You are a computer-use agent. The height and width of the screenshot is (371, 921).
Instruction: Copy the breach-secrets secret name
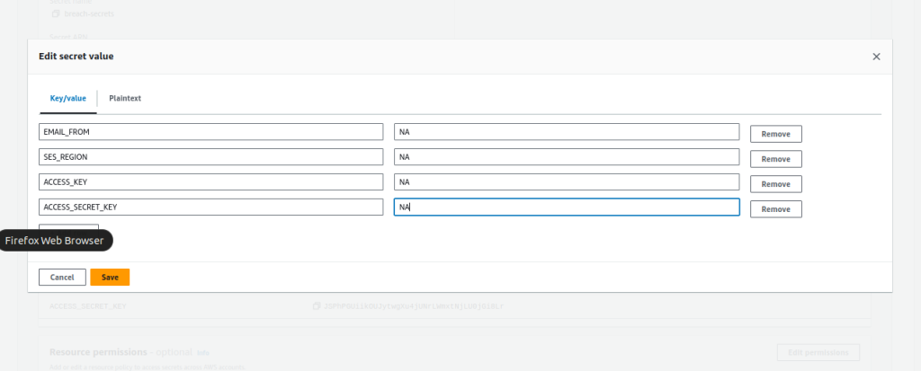[x=55, y=14]
